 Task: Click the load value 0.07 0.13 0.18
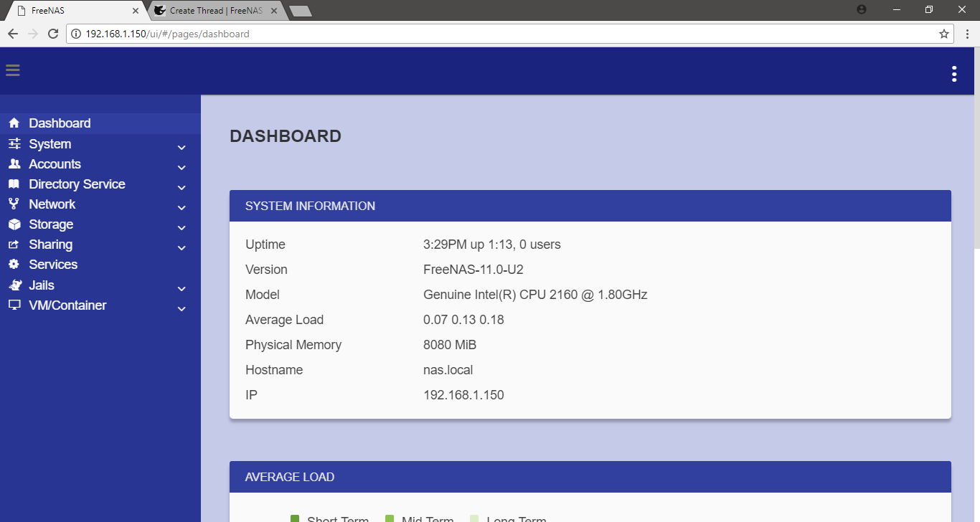(x=463, y=320)
